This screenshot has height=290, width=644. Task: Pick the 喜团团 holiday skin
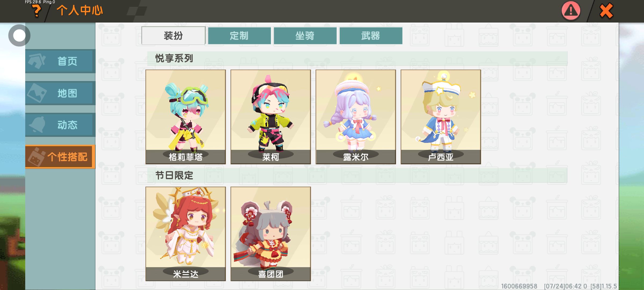(x=271, y=234)
